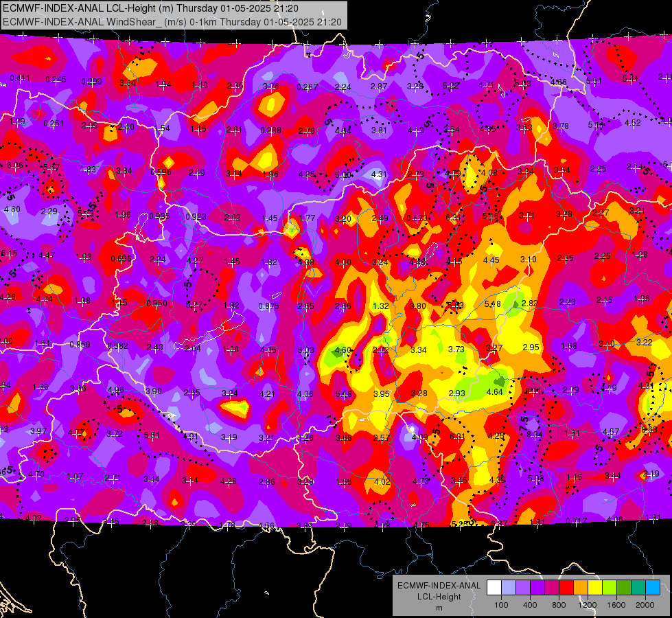
Task: Select the lime green legend swatch
Action: [x=610, y=588]
